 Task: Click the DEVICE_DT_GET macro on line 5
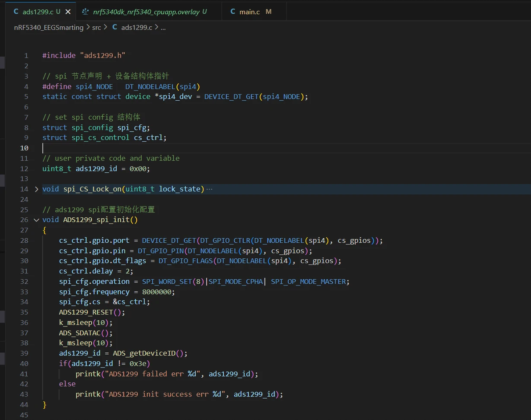231,97
